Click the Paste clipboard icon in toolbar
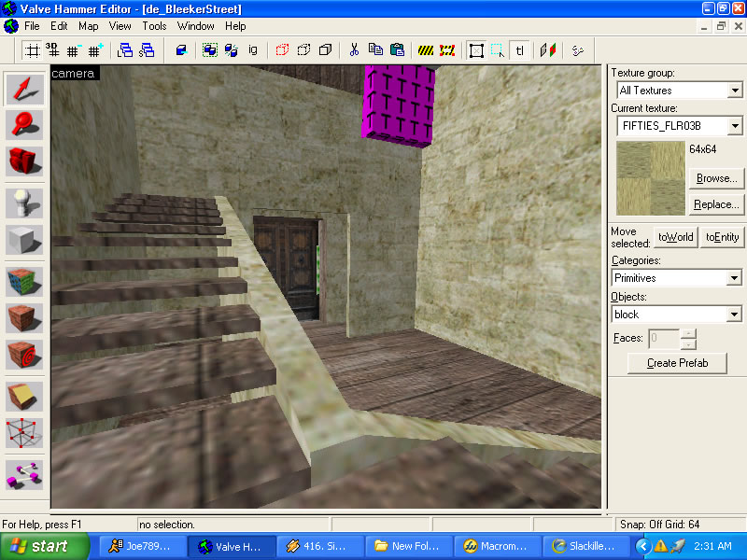This screenshot has width=747, height=560. tap(397, 49)
